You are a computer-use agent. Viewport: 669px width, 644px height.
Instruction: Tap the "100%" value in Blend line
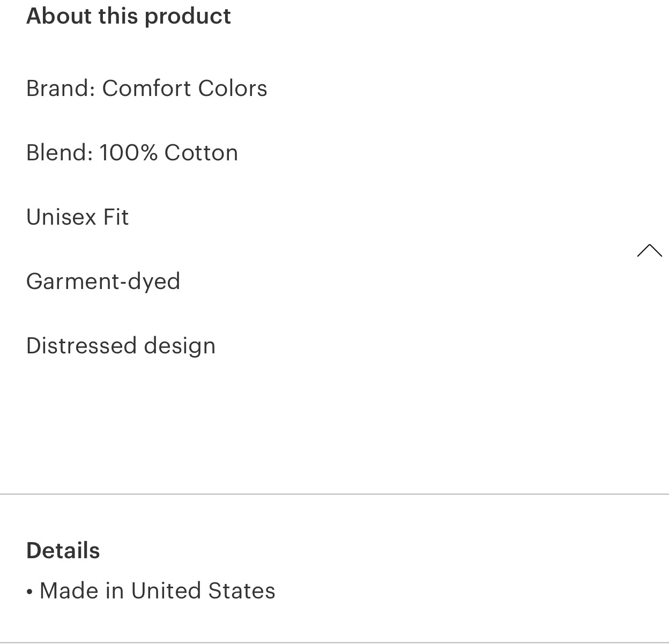tap(128, 153)
